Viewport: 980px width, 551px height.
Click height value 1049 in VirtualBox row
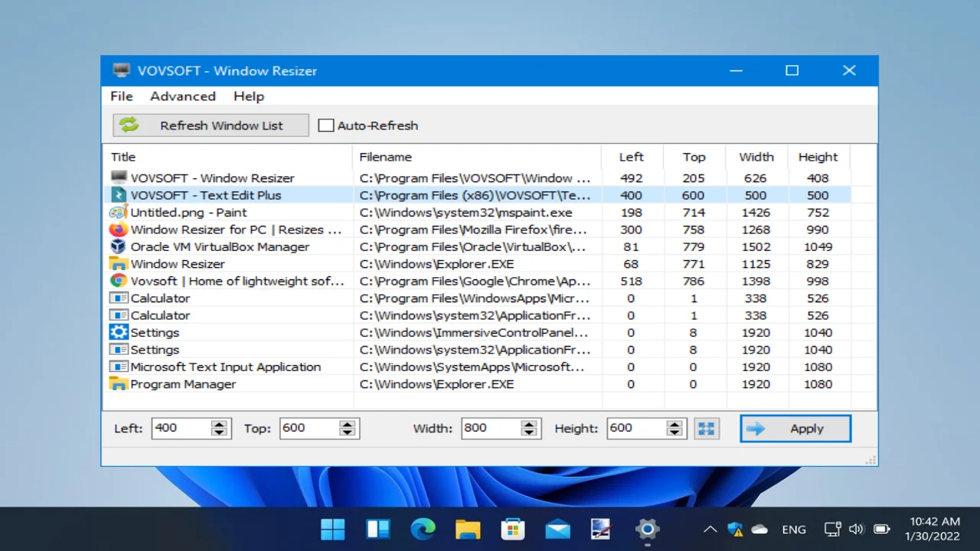pos(818,246)
